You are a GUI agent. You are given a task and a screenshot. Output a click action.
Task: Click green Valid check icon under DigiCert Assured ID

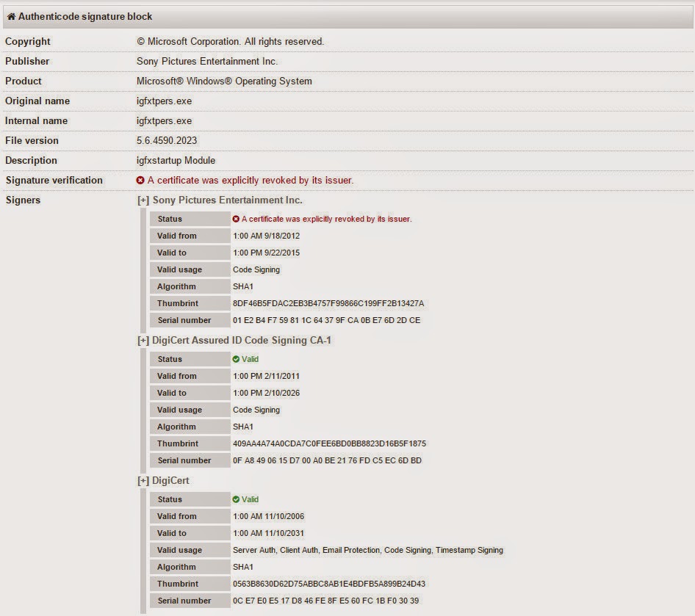pos(236,359)
